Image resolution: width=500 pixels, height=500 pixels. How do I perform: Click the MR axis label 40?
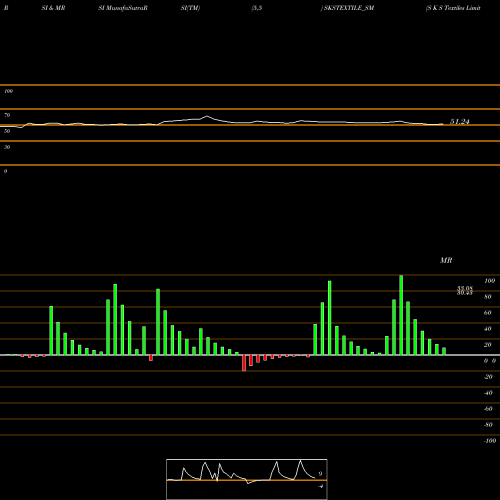[488, 329]
